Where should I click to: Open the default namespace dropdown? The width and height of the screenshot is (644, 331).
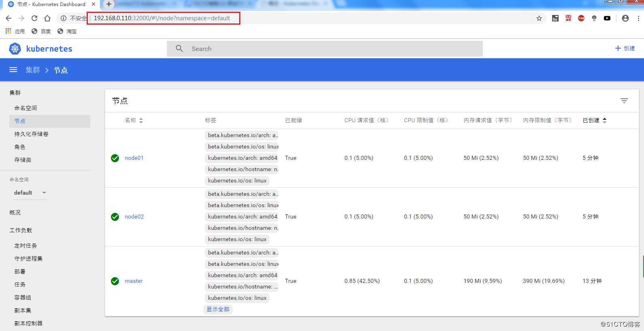click(30, 193)
